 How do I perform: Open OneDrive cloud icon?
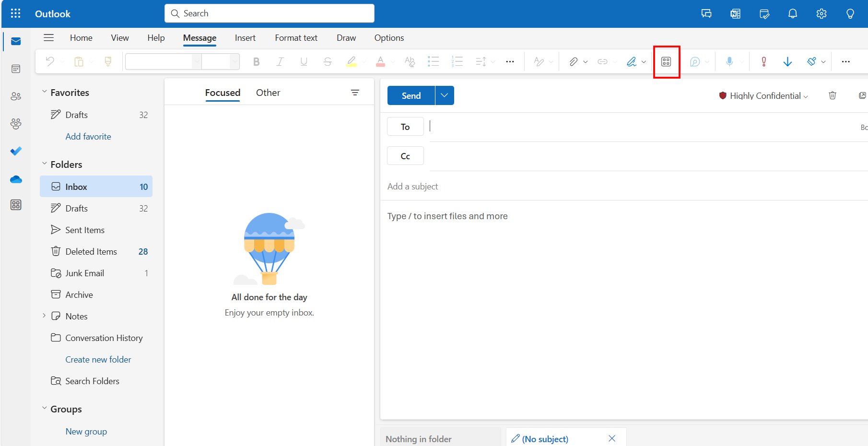16,179
